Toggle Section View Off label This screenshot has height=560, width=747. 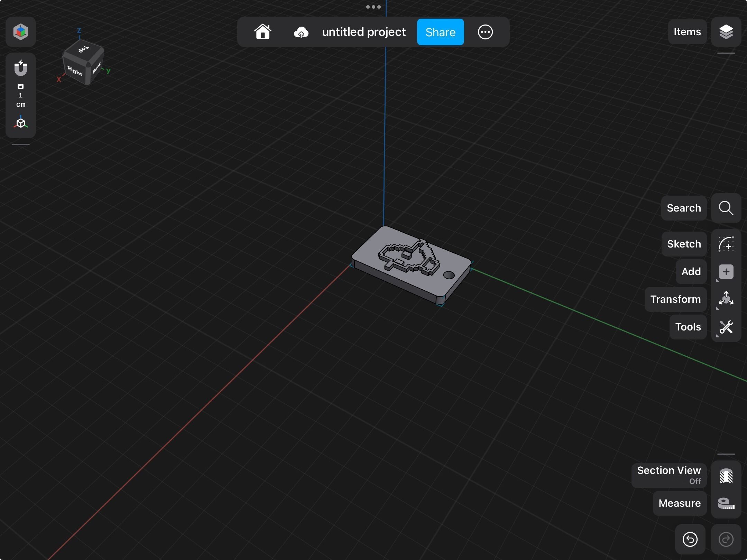(x=669, y=476)
